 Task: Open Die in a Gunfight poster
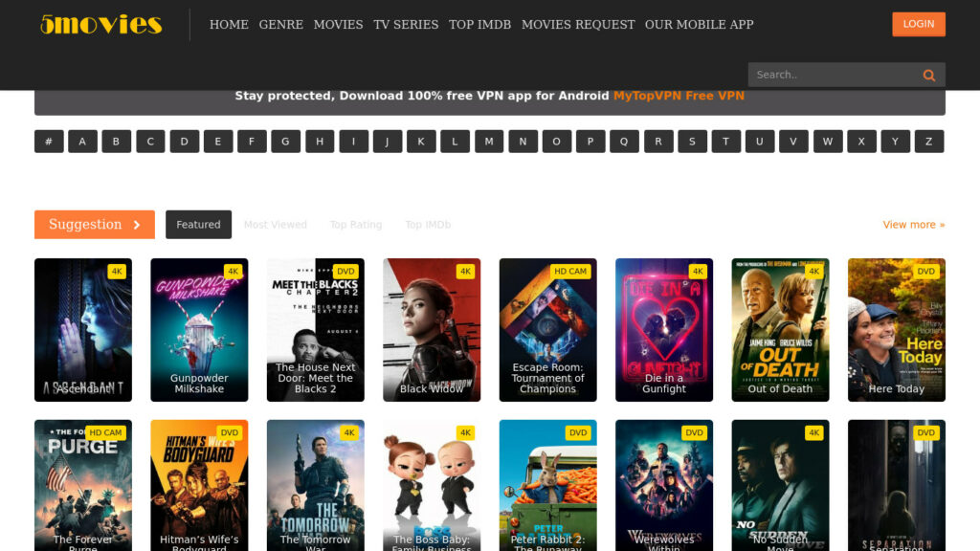[x=664, y=330]
